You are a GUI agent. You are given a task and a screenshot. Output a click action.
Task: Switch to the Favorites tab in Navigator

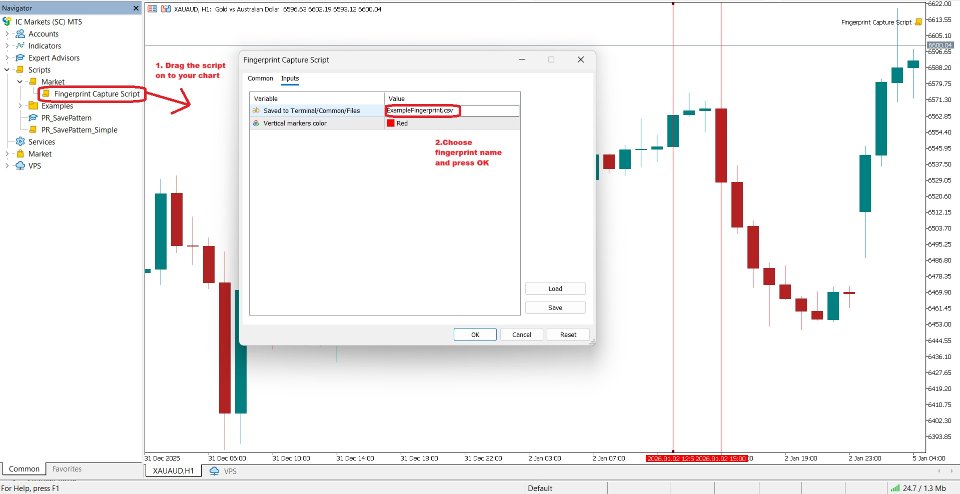pos(67,469)
